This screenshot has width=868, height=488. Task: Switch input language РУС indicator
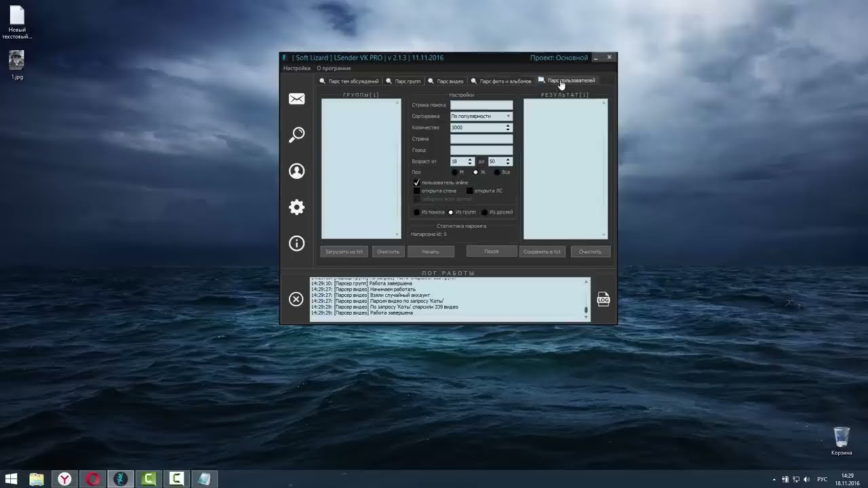point(822,479)
